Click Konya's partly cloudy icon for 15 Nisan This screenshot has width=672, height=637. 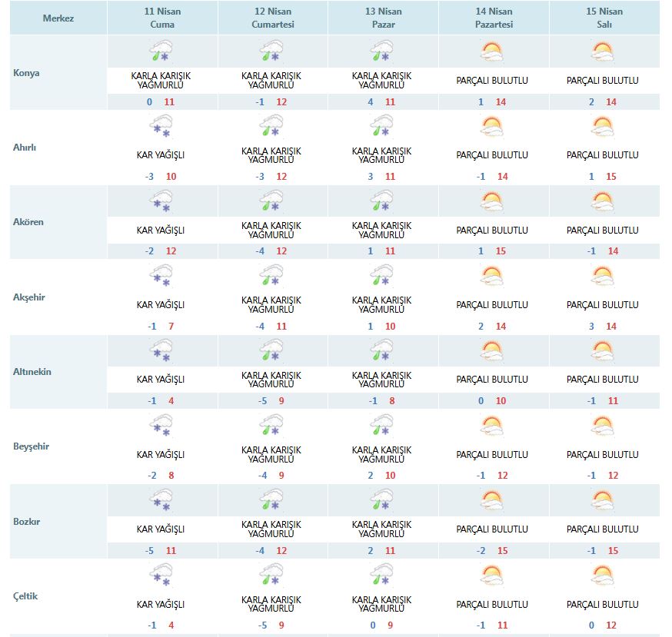[603, 52]
